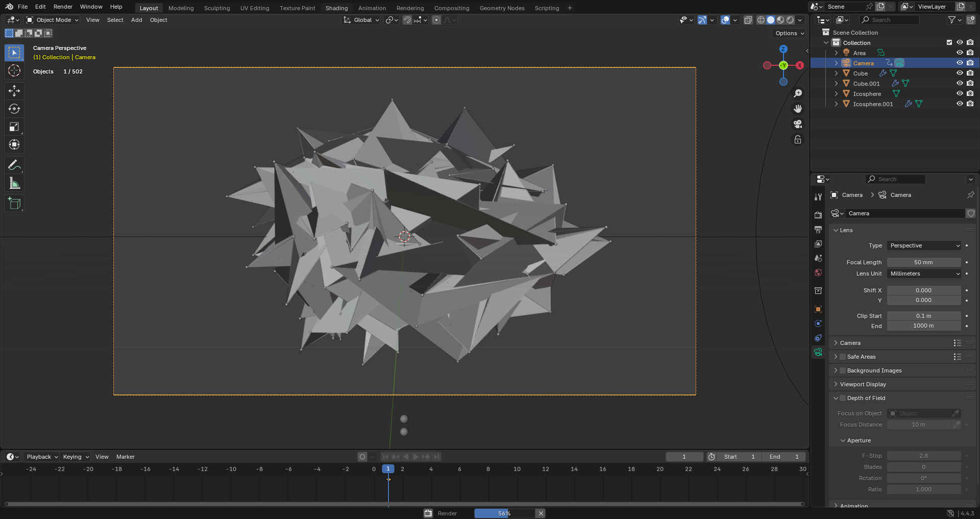This screenshot has width=980, height=519.
Task: Select the Rotate tool in toolbar
Action: (14, 109)
